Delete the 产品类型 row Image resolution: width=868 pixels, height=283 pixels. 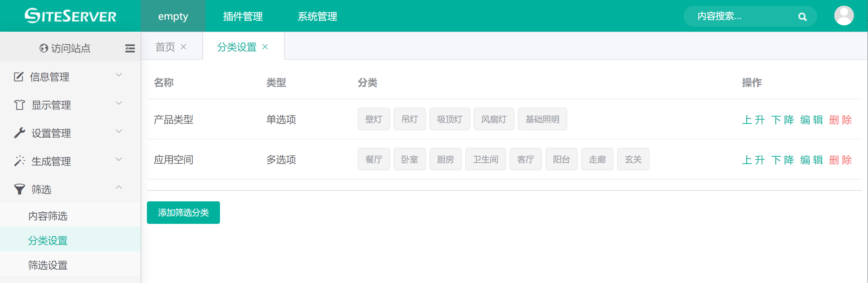840,120
